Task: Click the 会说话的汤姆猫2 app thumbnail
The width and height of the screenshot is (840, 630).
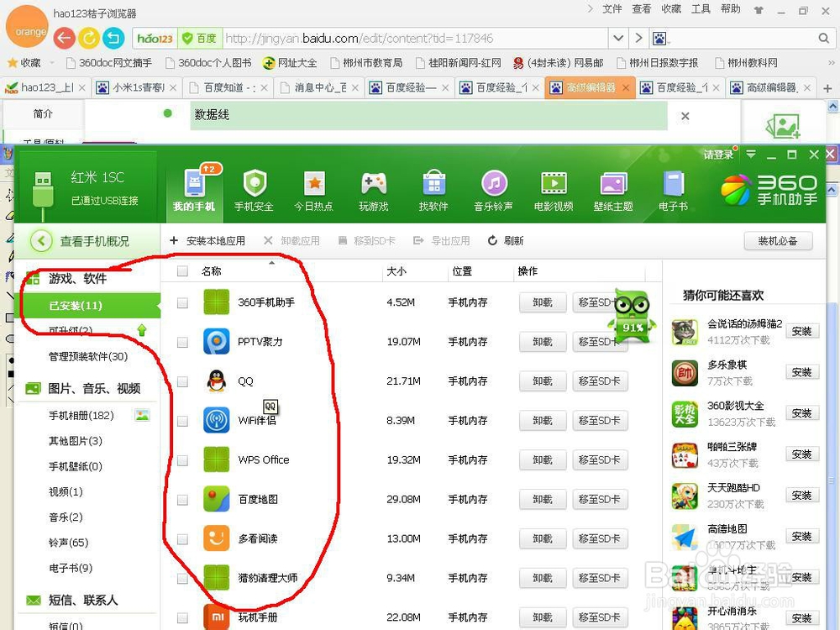Action: tap(685, 332)
